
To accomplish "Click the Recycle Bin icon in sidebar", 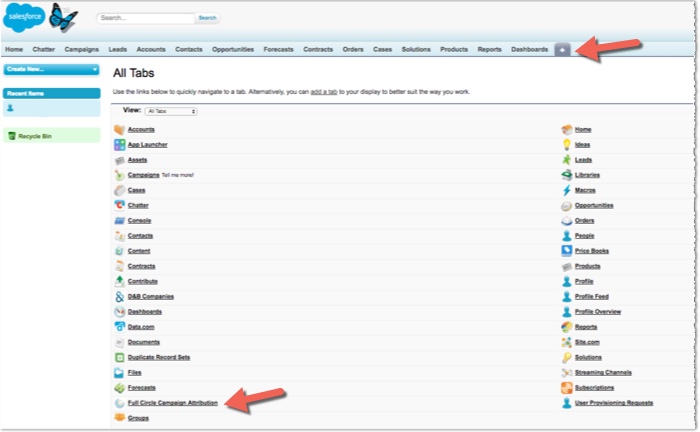I will (12, 135).
